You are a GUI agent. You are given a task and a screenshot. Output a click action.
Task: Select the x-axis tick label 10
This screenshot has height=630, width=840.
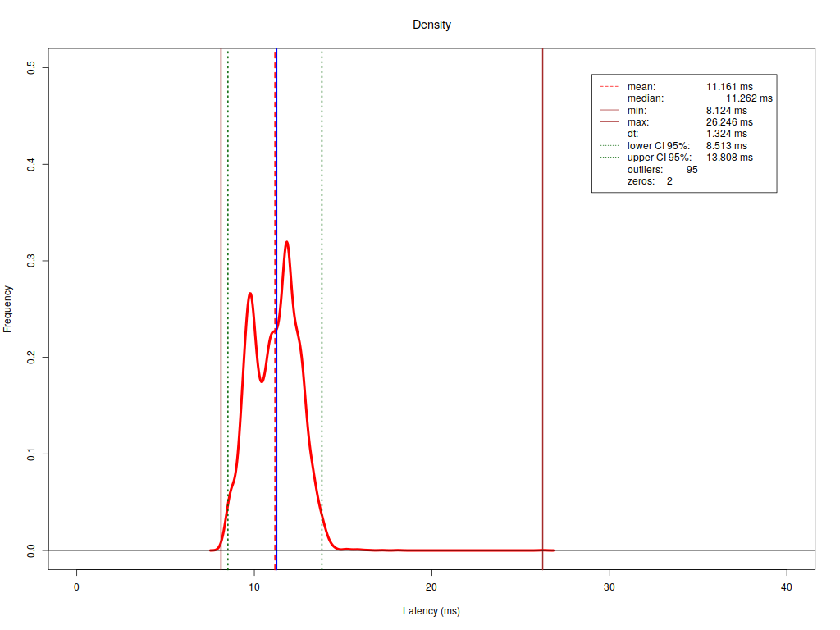point(254,587)
